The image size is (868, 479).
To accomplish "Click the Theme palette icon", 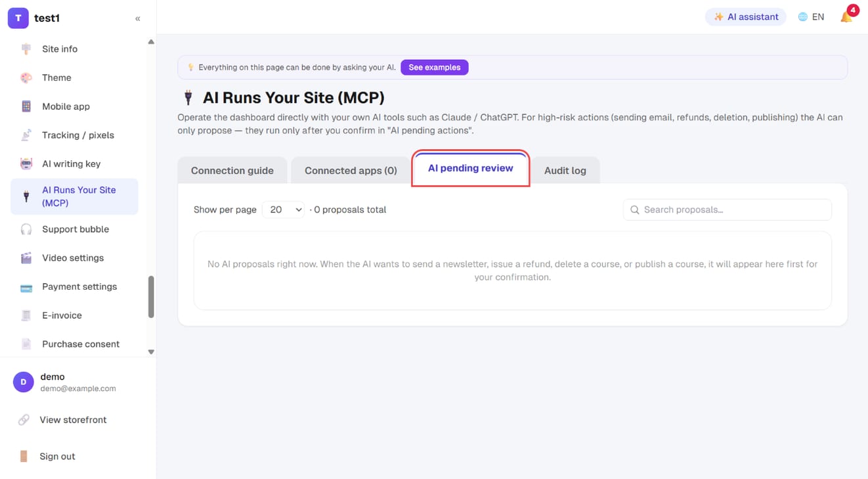I will (26, 78).
